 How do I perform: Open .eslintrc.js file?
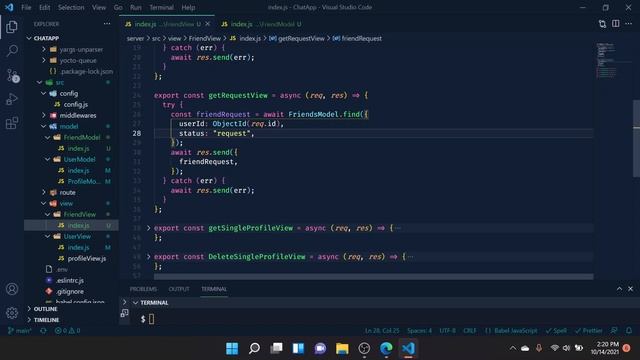coord(71,280)
